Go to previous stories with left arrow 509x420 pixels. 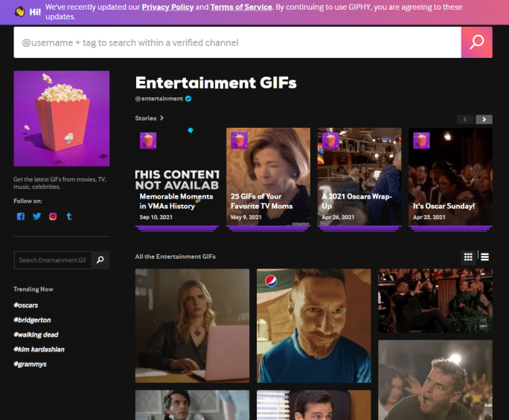click(465, 120)
